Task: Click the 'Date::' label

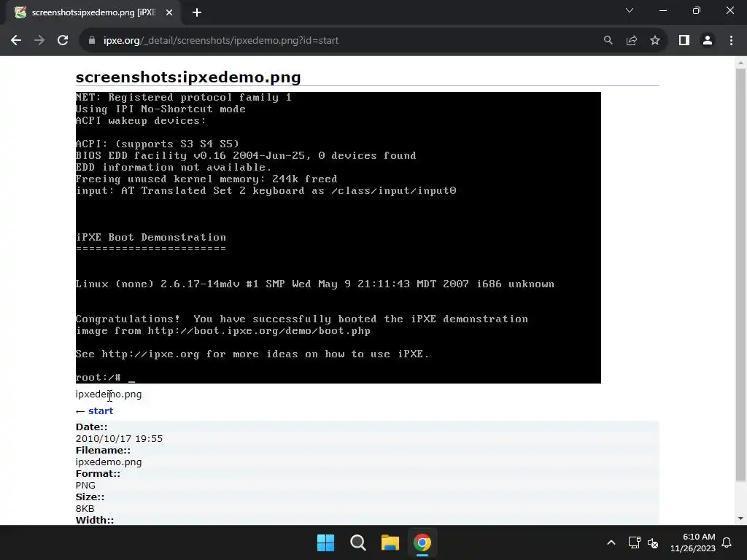Action: [91, 427]
